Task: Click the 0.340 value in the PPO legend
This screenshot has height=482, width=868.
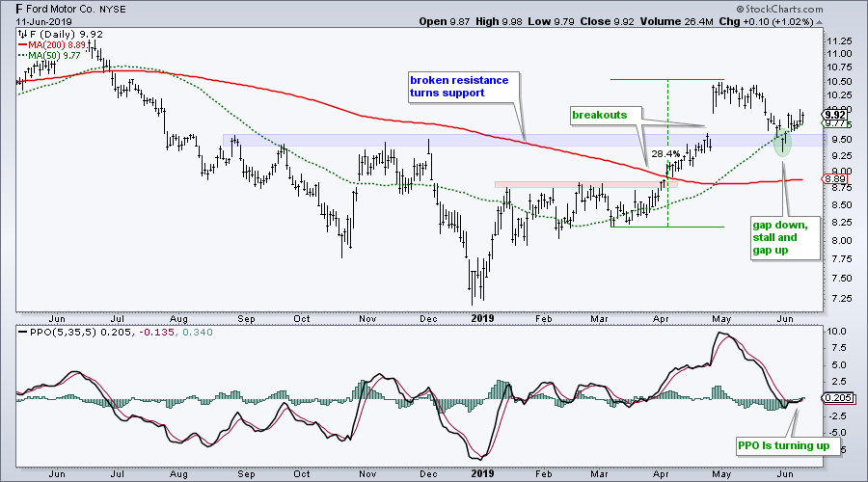Action: click(x=197, y=332)
